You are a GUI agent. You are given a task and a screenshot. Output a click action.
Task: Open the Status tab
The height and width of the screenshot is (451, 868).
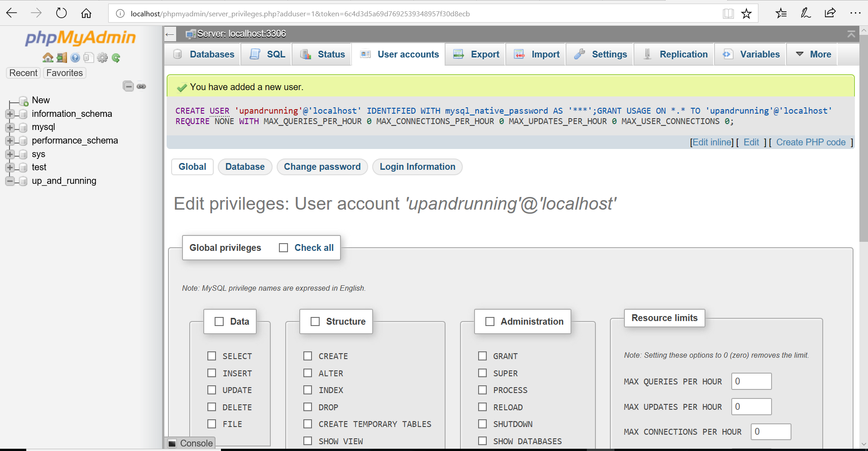(322, 54)
